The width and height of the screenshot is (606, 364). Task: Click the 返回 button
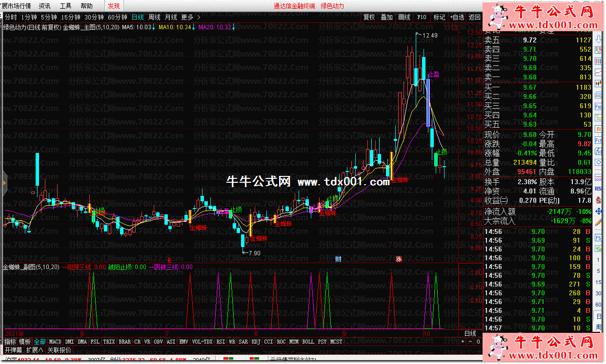[x=474, y=17]
